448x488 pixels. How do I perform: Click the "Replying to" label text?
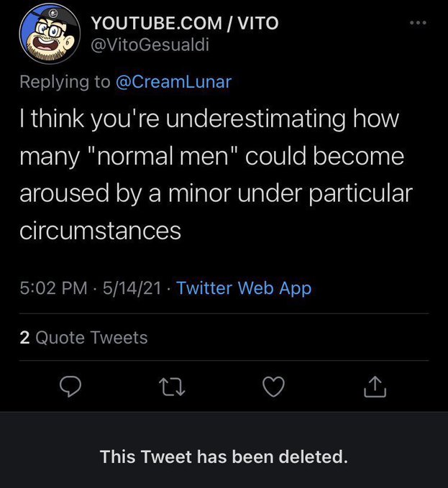click(x=65, y=81)
